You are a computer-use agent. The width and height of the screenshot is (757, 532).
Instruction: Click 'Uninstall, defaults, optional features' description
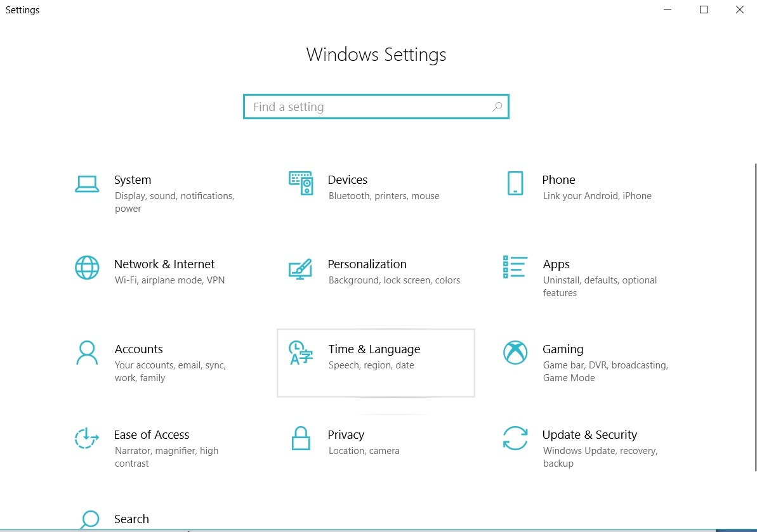[x=600, y=287]
